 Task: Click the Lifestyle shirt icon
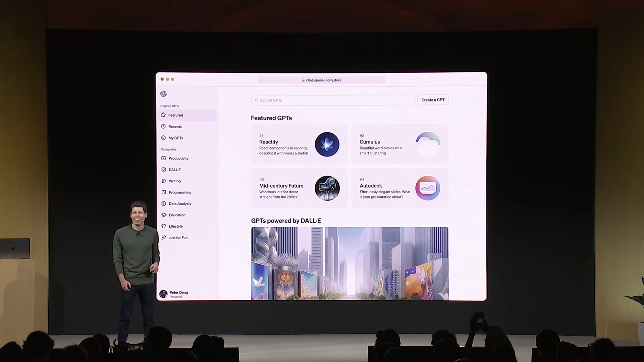pos(164,226)
